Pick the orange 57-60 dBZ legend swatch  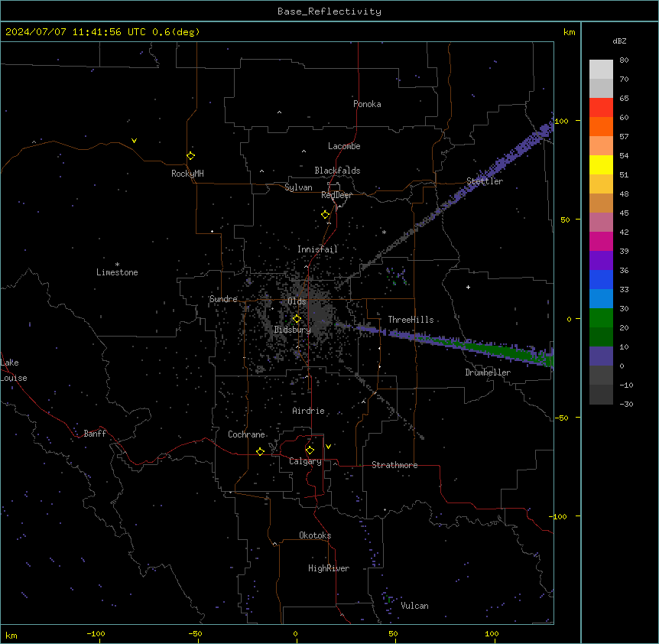(x=601, y=126)
